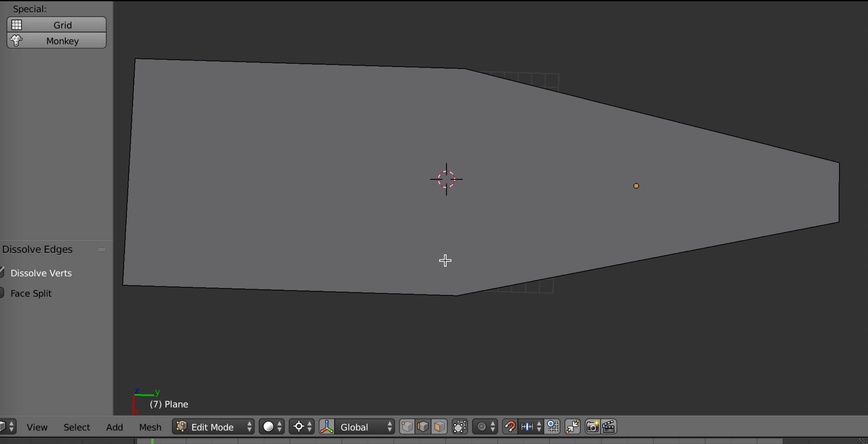Toggle automerge editing icon
The height and width of the screenshot is (444, 868).
pos(573,427)
